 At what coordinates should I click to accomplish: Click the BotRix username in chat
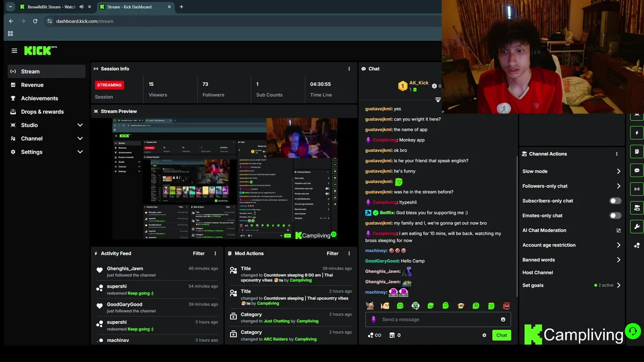click(387, 213)
